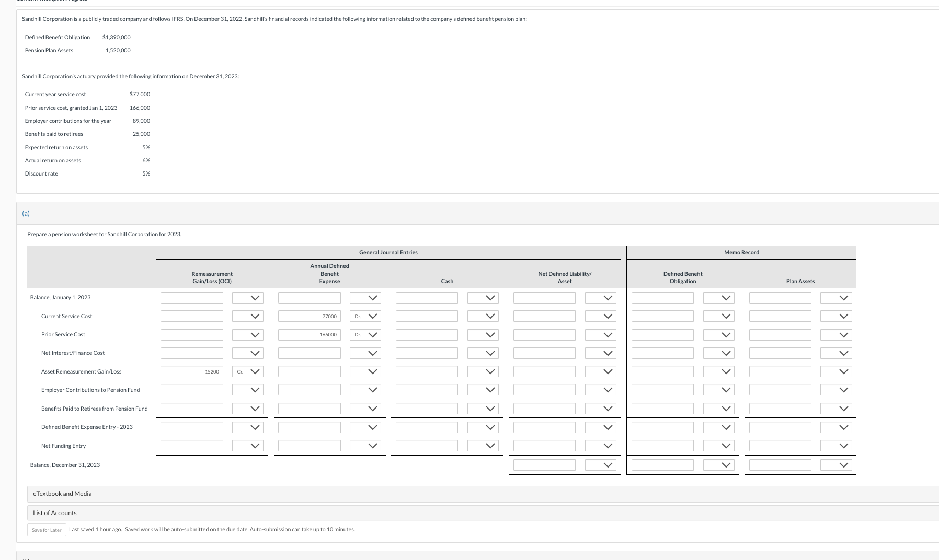Open Balance January 1 Plan Assets Dr./Cr. dropdown
The image size is (939, 560).
coord(837,298)
